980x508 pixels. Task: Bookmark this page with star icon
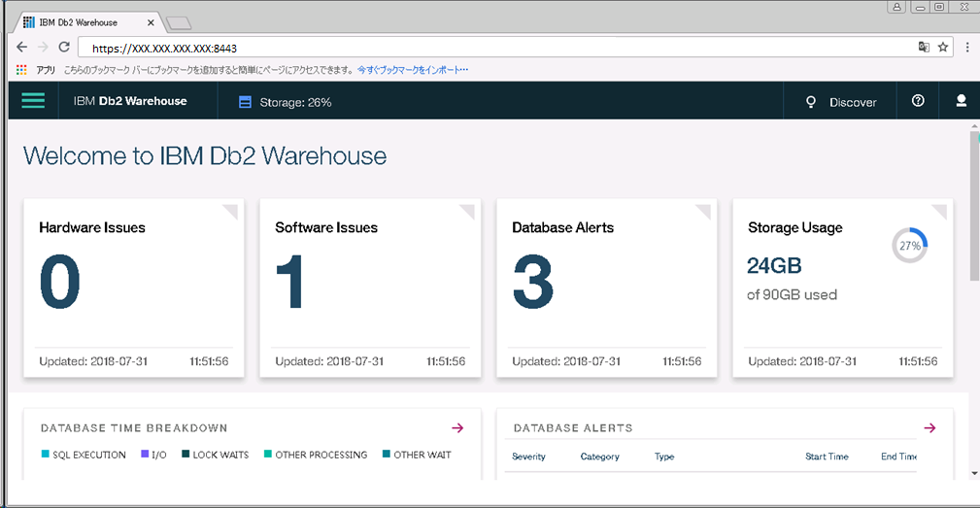pyautogui.click(x=942, y=47)
